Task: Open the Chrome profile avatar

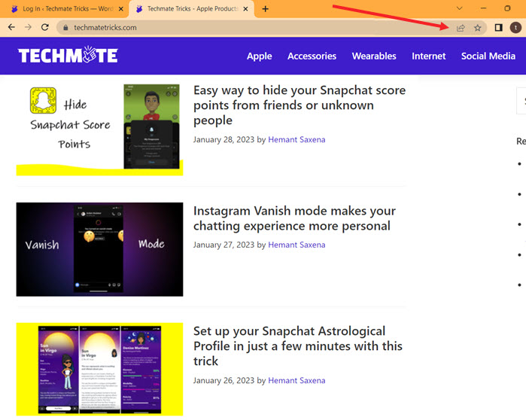Action: coord(515,28)
